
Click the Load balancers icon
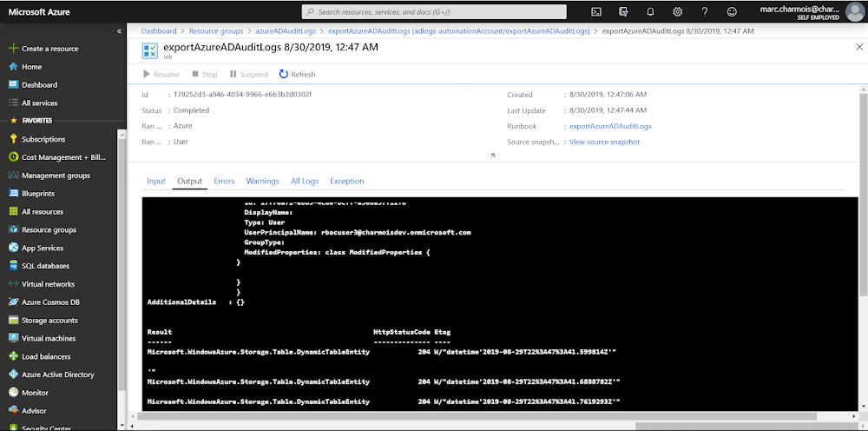click(x=14, y=356)
